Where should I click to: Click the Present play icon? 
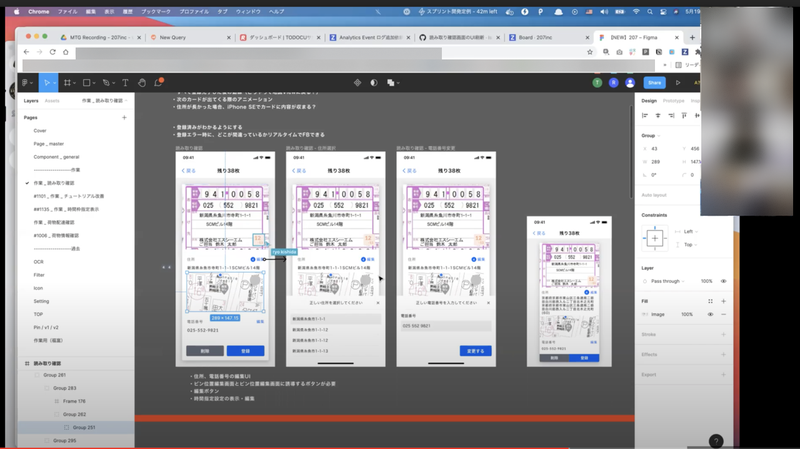(678, 83)
